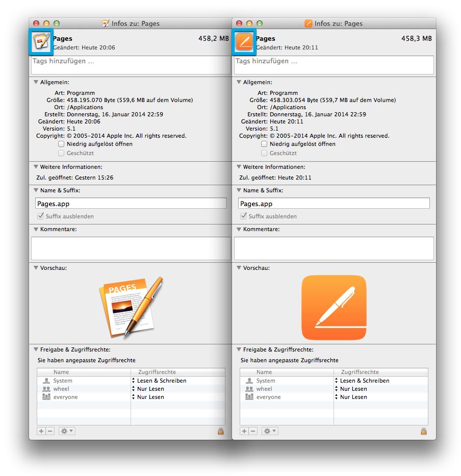
Task: Collapse 'Name & Suffix' in left window
Action: point(36,190)
